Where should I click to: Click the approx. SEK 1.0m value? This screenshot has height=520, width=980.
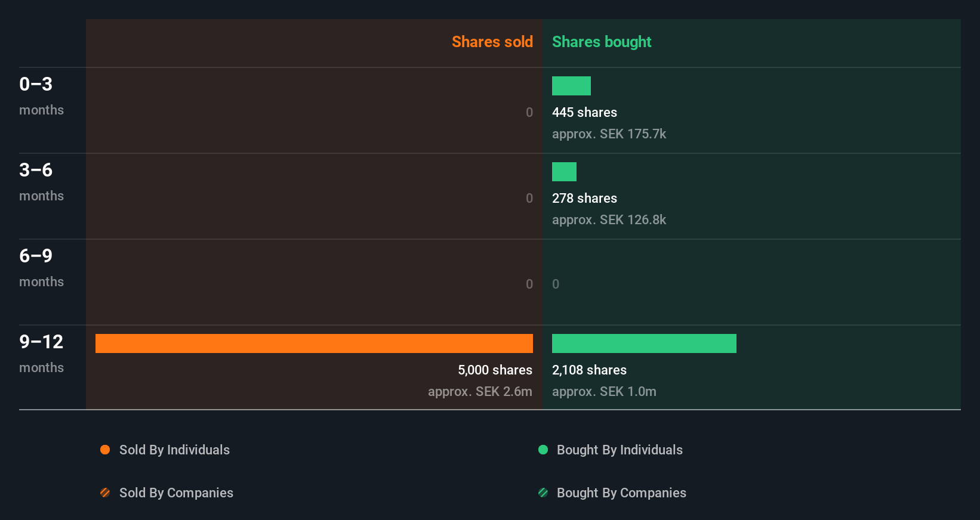pyautogui.click(x=604, y=391)
